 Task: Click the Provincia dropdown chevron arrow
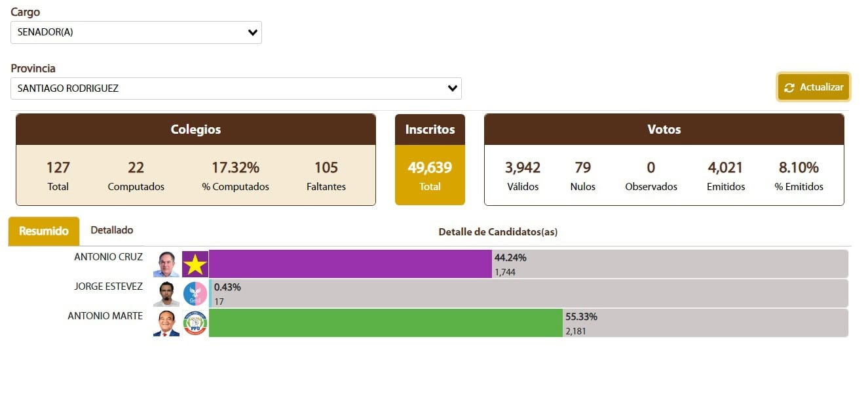tap(452, 89)
